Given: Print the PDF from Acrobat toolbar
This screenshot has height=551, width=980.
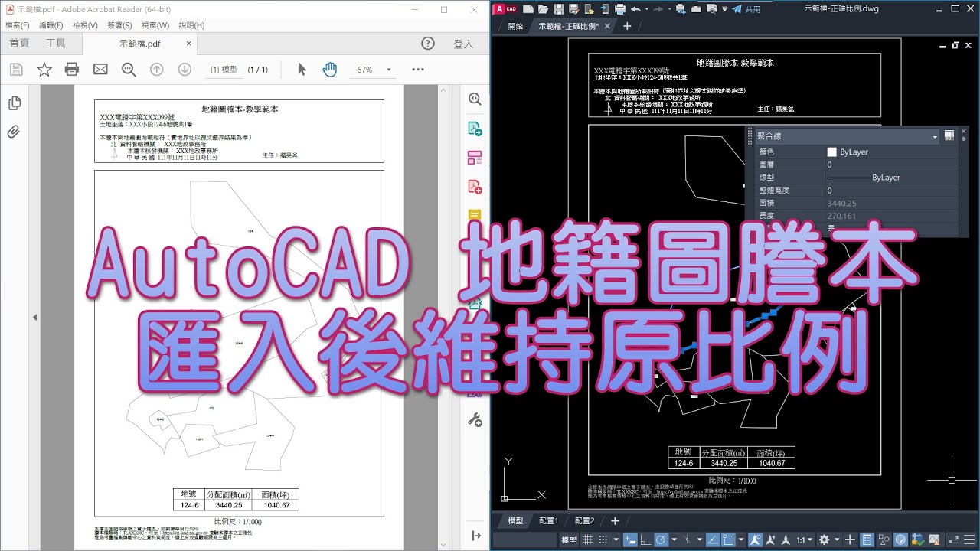Looking at the screenshot, I should 72,70.
